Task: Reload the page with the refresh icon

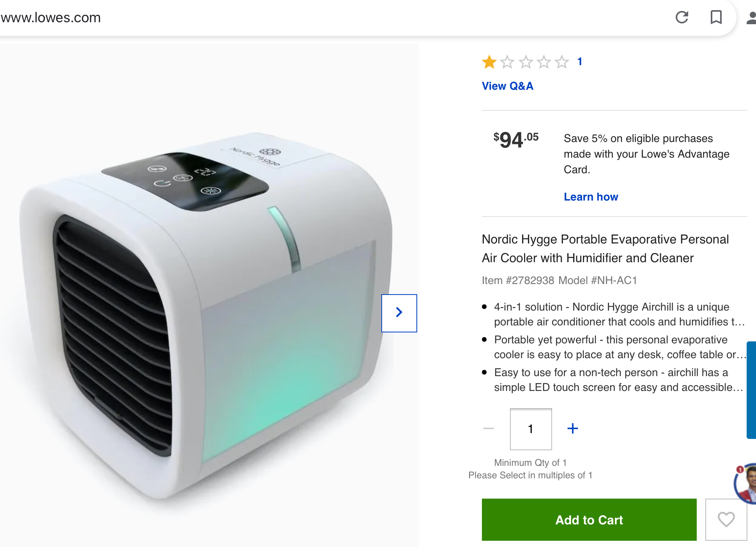Action: coord(682,17)
